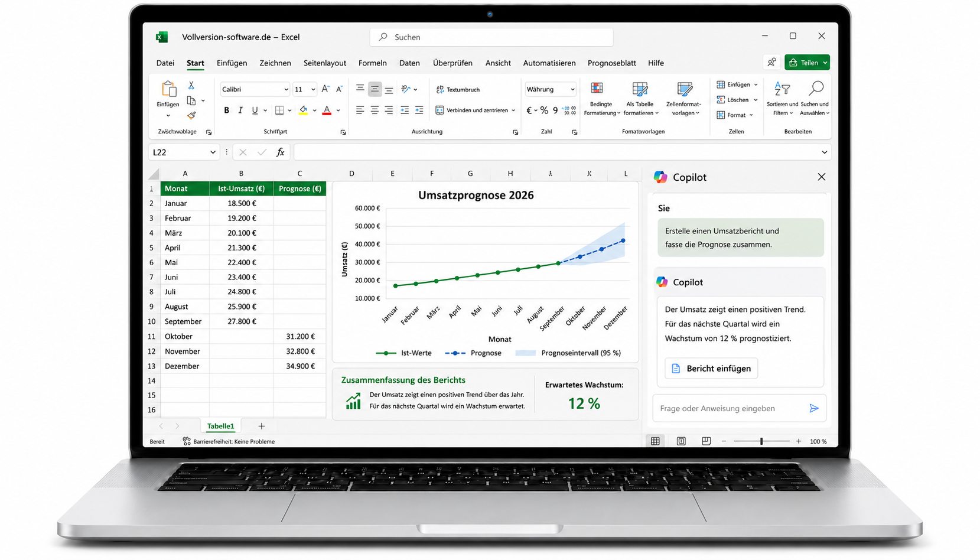This screenshot has height=560, width=980.
Task: Expand the font color dropdown arrow
Action: point(338,110)
